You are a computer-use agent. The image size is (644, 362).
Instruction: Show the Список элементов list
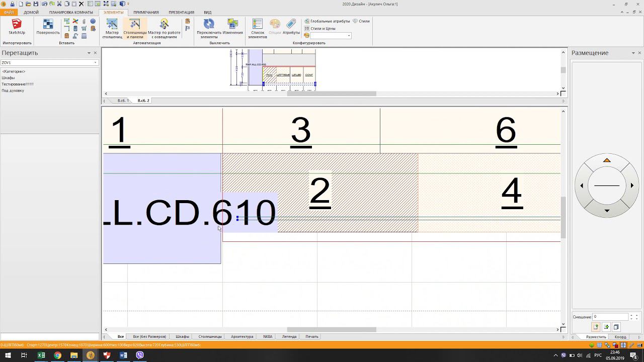coord(258,29)
